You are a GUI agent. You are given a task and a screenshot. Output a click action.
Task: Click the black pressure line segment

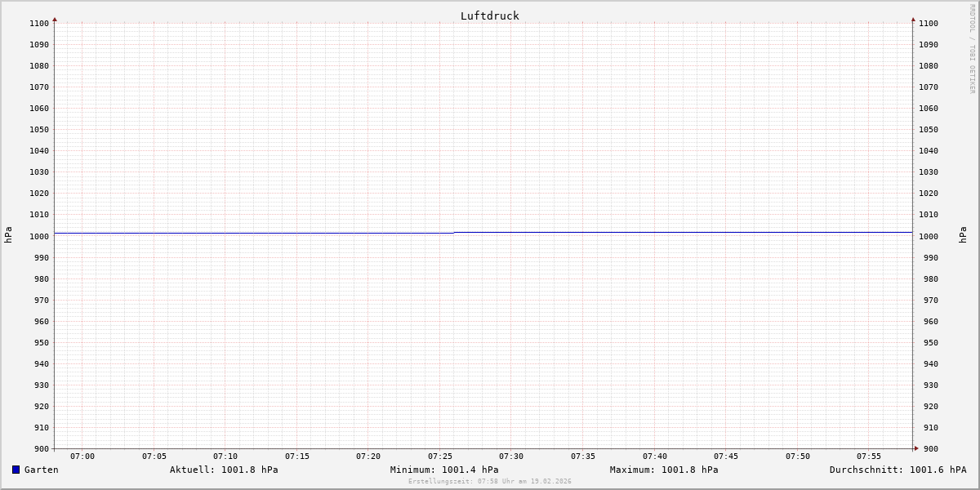click(253, 234)
